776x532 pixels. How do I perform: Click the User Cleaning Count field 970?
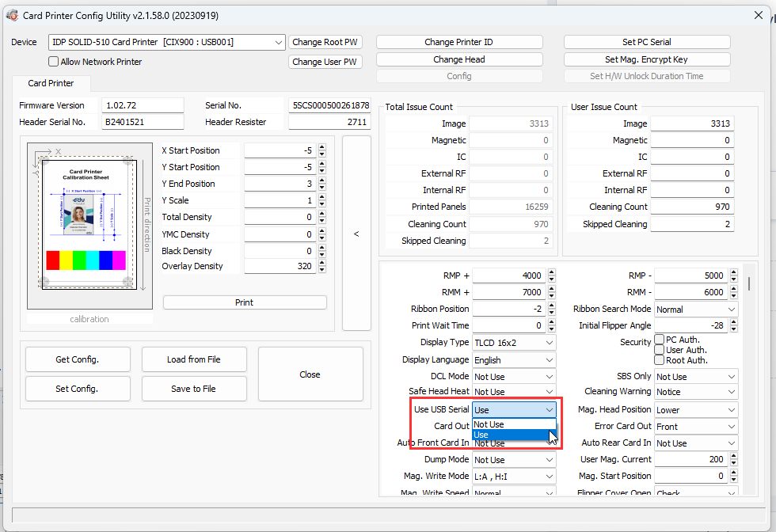pyautogui.click(x=692, y=207)
